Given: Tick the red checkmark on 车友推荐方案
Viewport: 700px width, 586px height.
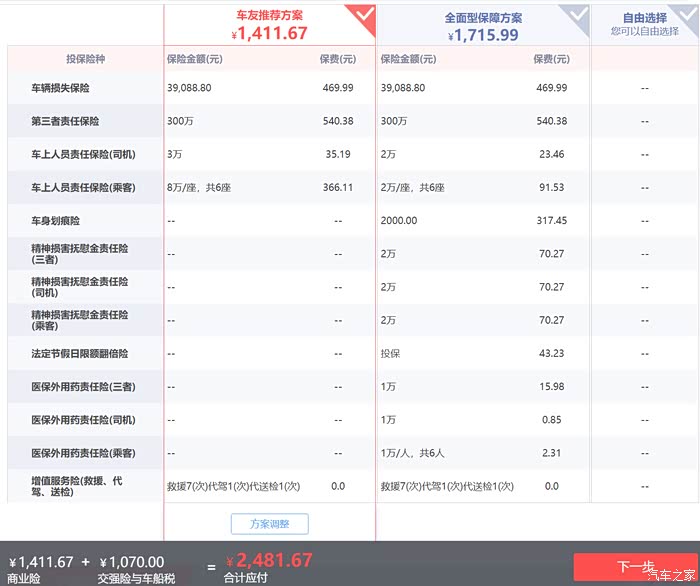Looking at the screenshot, I should (362, 14).
